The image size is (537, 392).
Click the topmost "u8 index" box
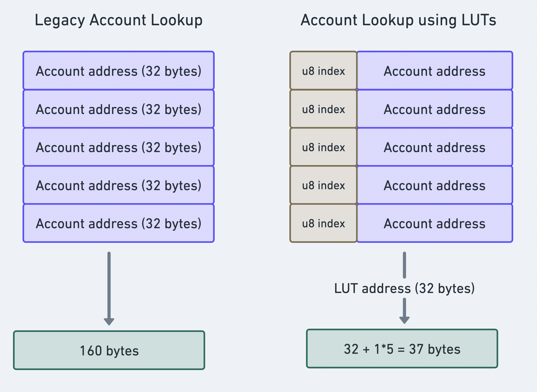(323, 71)
